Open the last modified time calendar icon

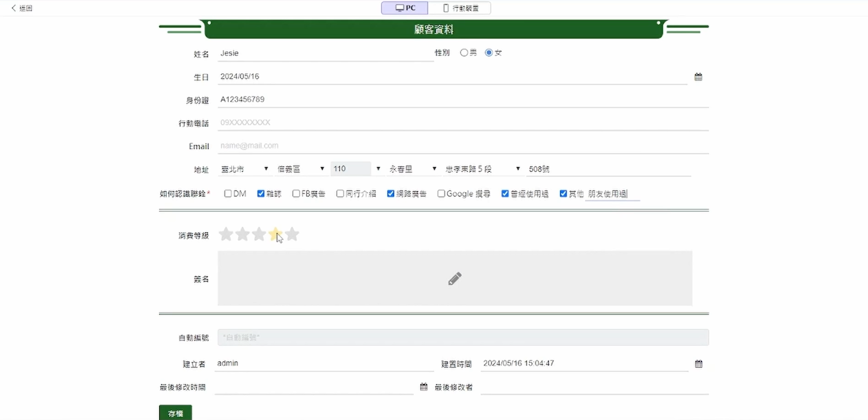424,387
